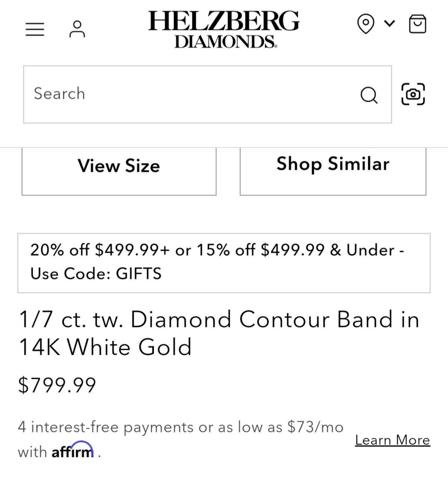Click the Diamond Contour Band product title
Image resolution: width=448 pixels, height=477 pixels.
tap(219, 333)
